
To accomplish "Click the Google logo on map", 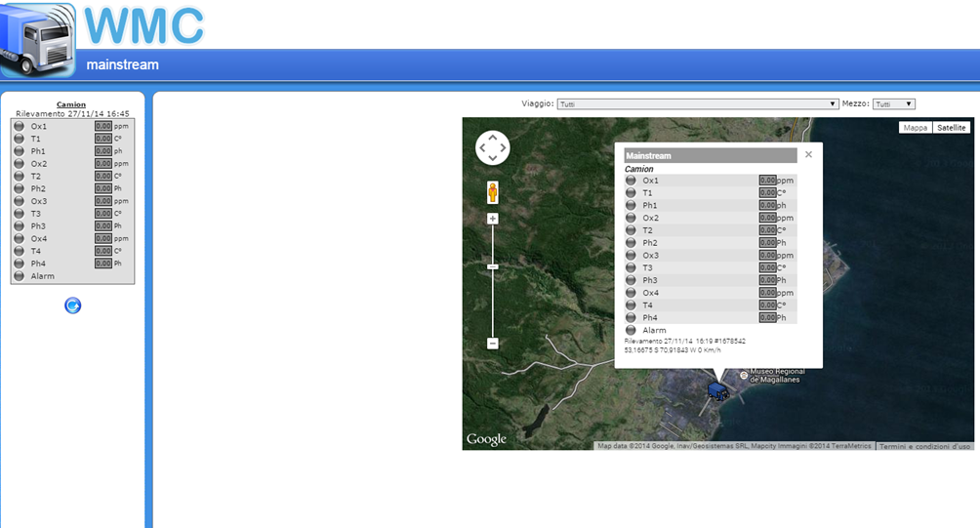I will click(x=486, y=439).
